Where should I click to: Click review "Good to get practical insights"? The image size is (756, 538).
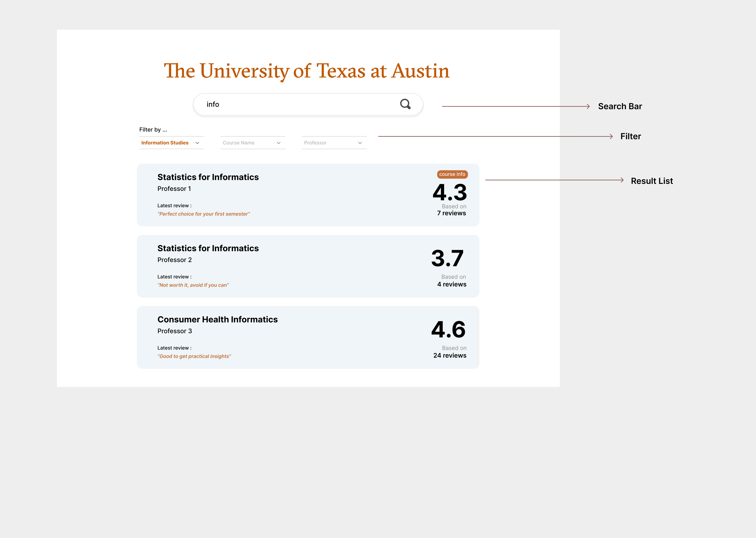click(194, 356)
